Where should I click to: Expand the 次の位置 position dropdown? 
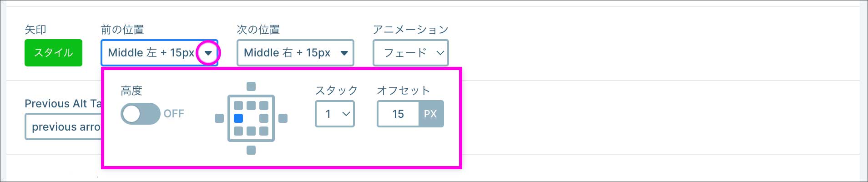[344, 53]
